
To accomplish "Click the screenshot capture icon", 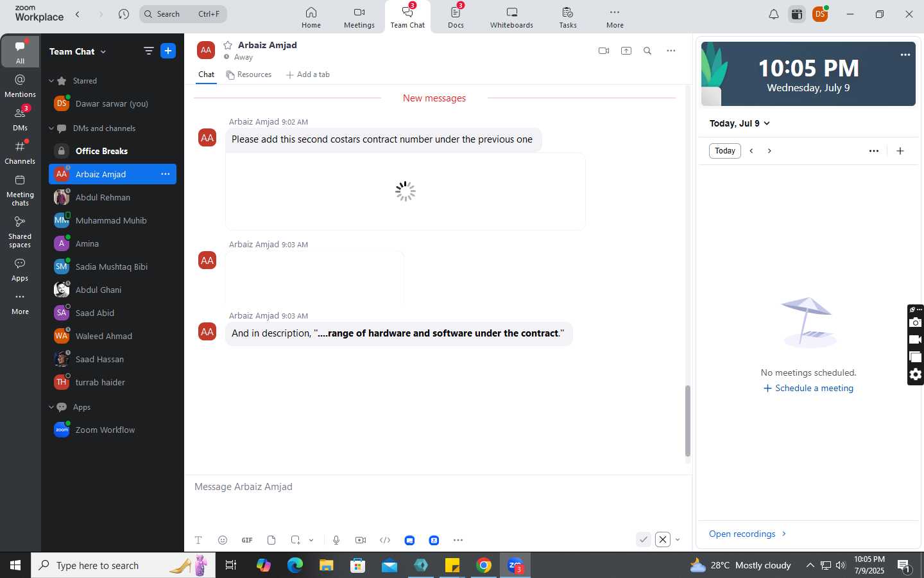I will pyautogui.click(x=295, y=540).
